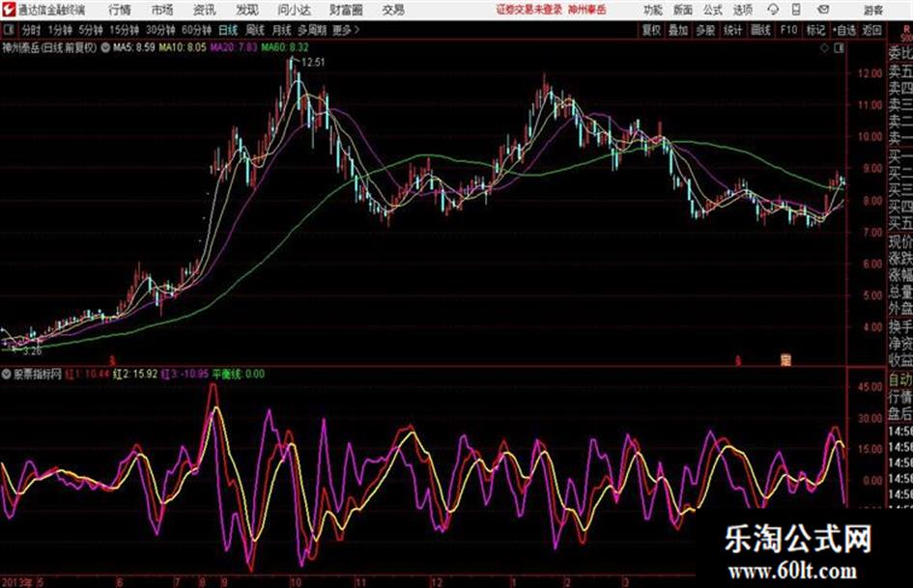
Task: Open the 问小达 menu
Action: click(294, 10)
